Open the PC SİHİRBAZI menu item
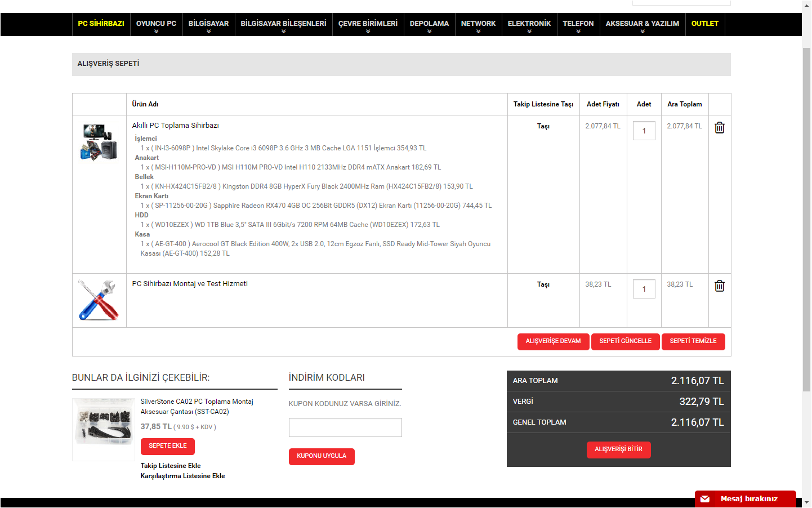 [101, 24]
